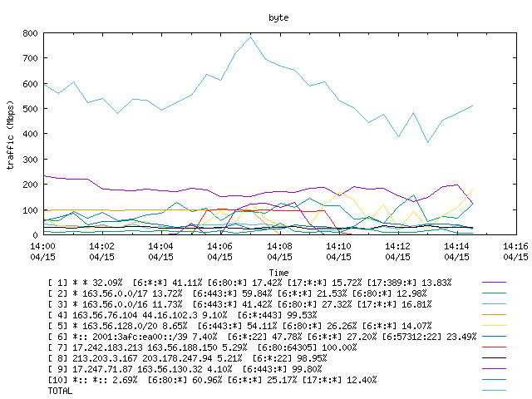This screenshot has width=532, height=399.
Task: Click dark blue line sample for entry [ 6]
Action: 494,337
